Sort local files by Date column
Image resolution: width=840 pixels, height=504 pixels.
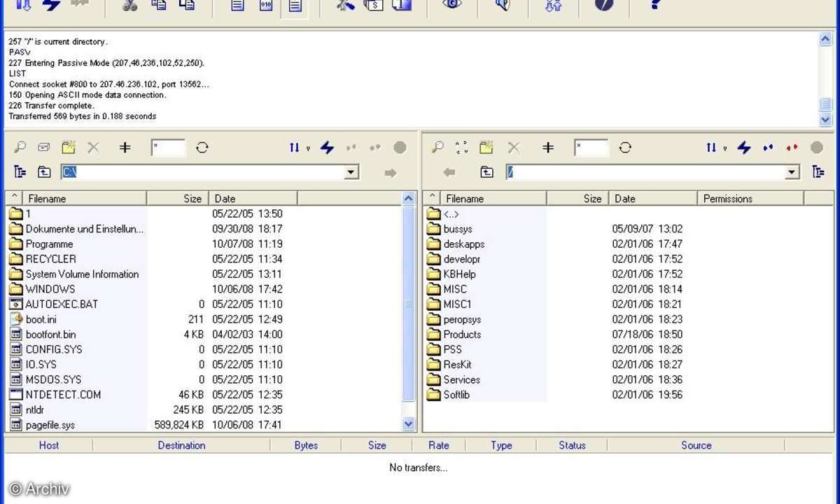[x=253, y=199]
